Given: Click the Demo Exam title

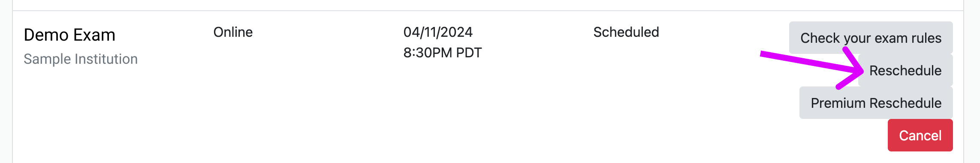Looking at the screenshot, I should (x=69, y=35).
